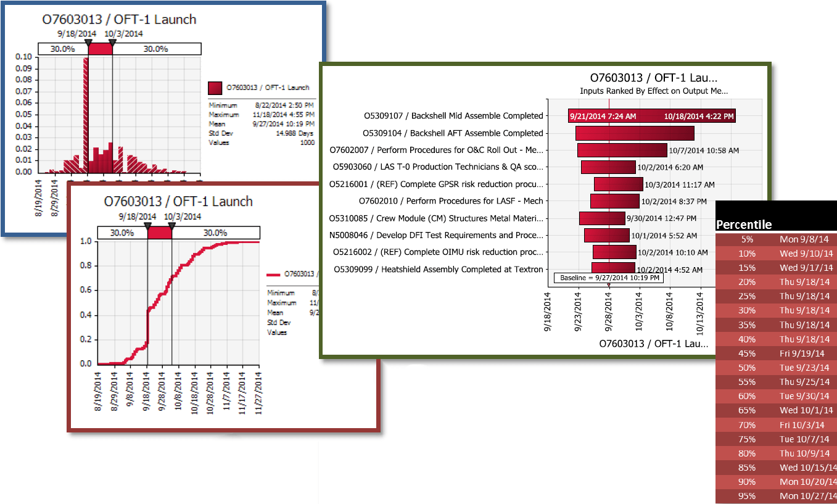Select the 70% row showing Fri 10/3/14

[776, 424]
